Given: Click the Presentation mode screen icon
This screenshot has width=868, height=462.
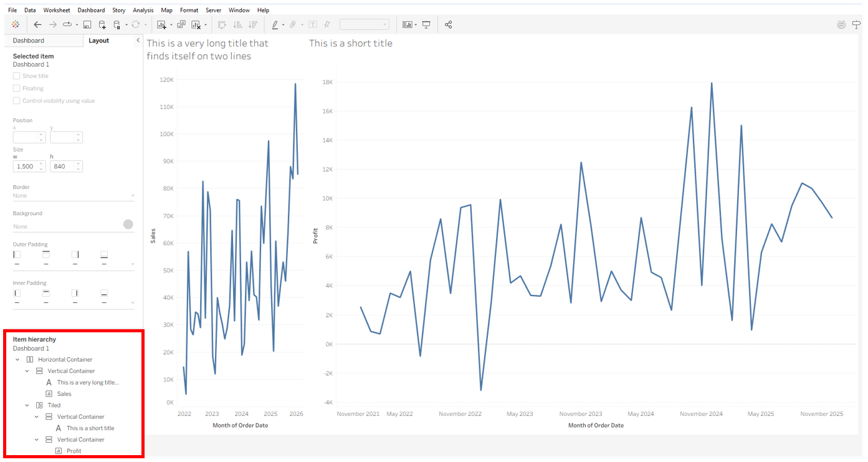Looking at the screenshot, I should point(426,24).
